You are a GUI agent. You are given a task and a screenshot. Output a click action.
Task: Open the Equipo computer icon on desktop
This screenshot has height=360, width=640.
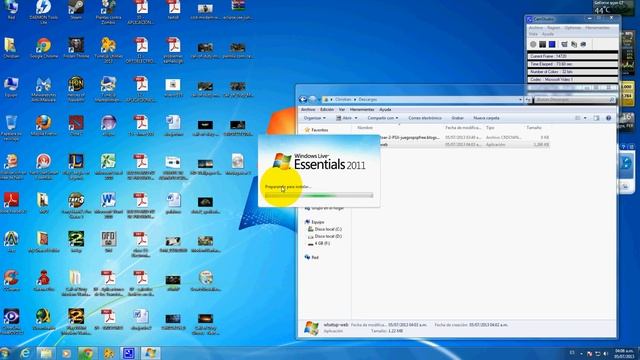pos(11,87)
